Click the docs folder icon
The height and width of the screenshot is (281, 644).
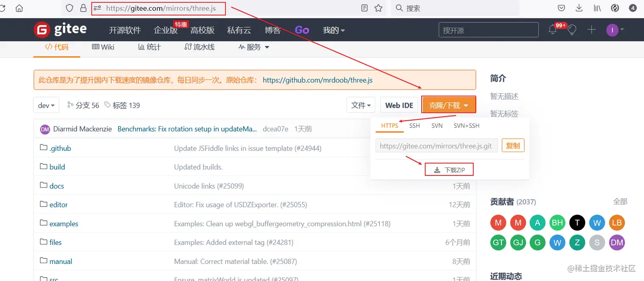tap(43, 185)
